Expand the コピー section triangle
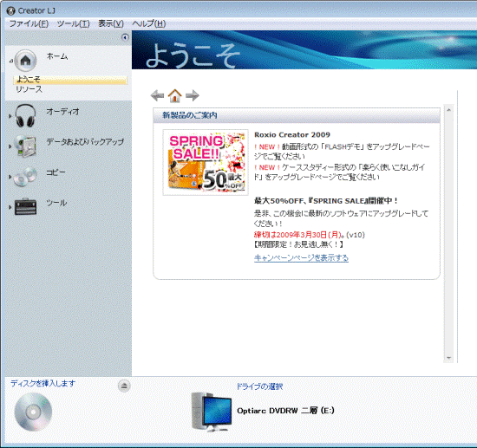 (10, 177)
